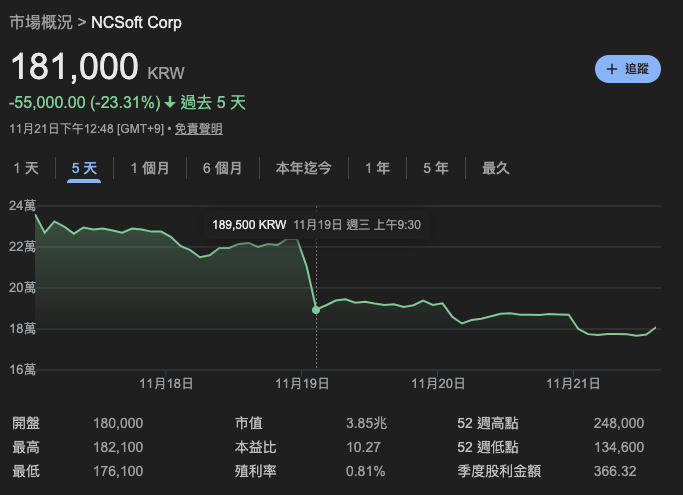Click the low value 176,100
Screen dimensions: 683x495
coord(118,471)
